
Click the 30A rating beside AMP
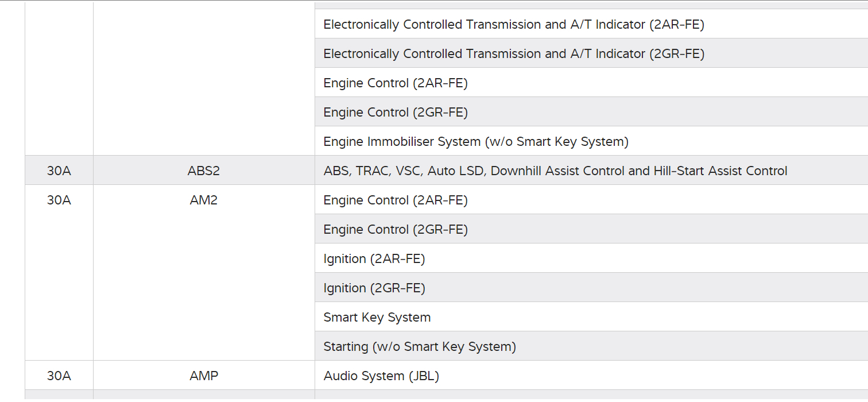[x=59, y=376]
